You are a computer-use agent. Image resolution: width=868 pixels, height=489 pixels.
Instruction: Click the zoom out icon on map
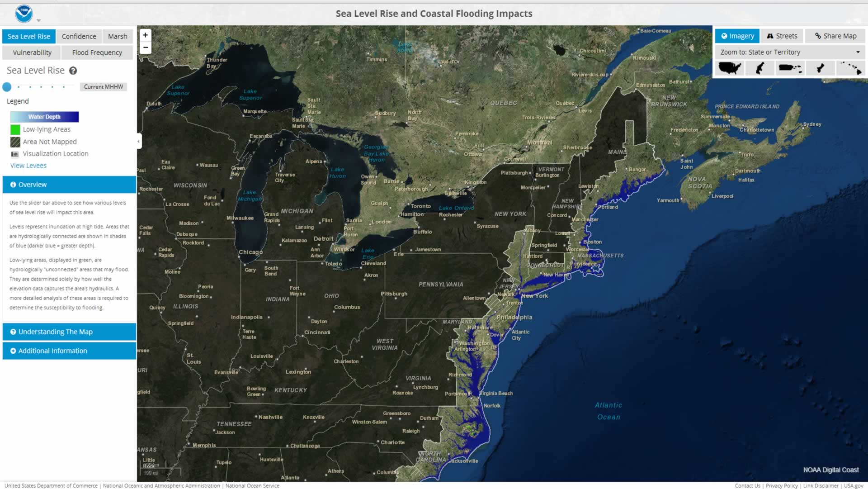[145, 47]
